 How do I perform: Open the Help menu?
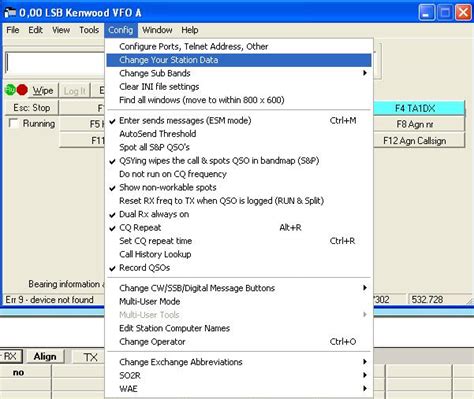[x=190, y=30]
